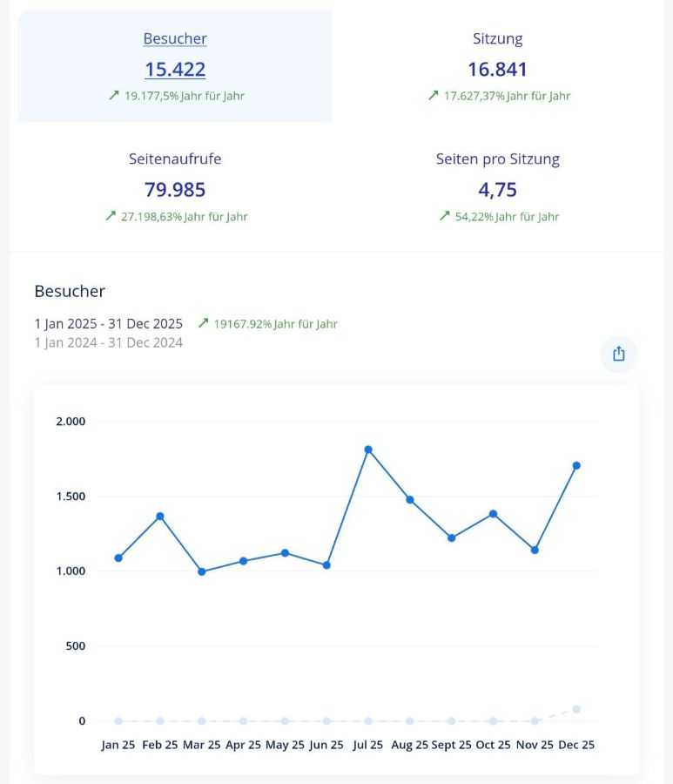Open the 15.422 visitors value link

click(x=175, y=70)
